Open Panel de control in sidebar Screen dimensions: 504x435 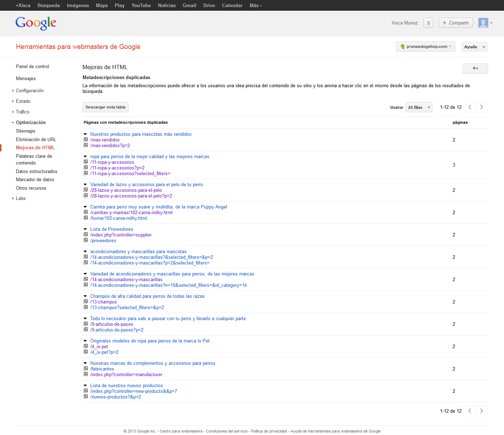click(x=33, y=67)
